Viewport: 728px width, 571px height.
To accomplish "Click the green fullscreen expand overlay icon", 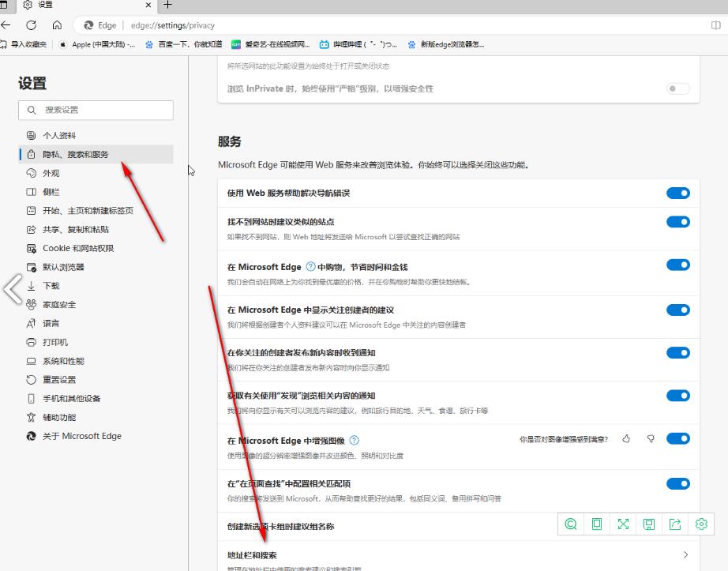I will pos(623,524).
